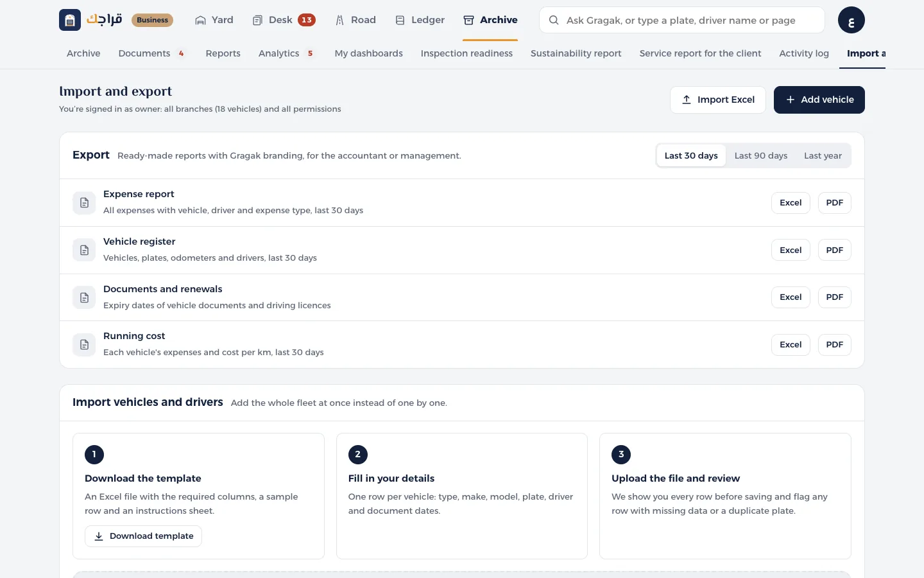Click the Download template button

pyautogui.click(x=143, y=536)
